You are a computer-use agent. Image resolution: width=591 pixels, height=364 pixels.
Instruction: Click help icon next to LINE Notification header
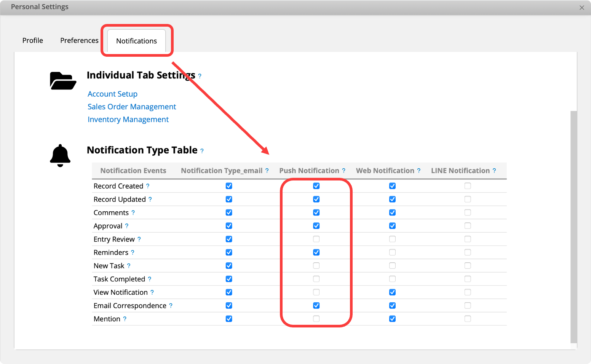[x=494, y=171]
